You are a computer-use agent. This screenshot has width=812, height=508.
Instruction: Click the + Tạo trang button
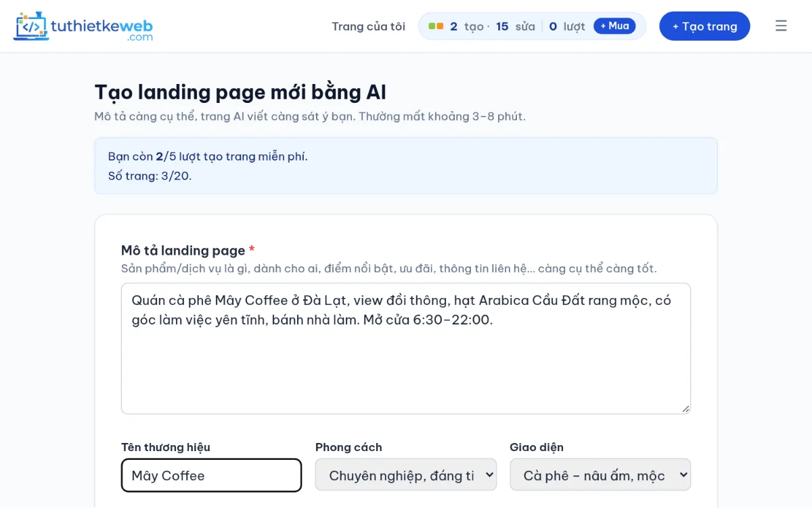pyautogui.click(x=704, y=26)
